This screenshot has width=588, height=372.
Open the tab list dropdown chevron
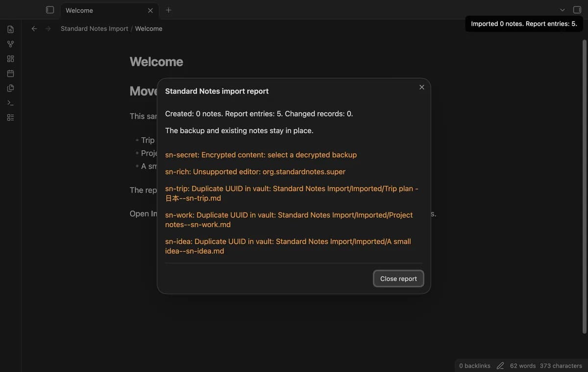coord(563,10)
